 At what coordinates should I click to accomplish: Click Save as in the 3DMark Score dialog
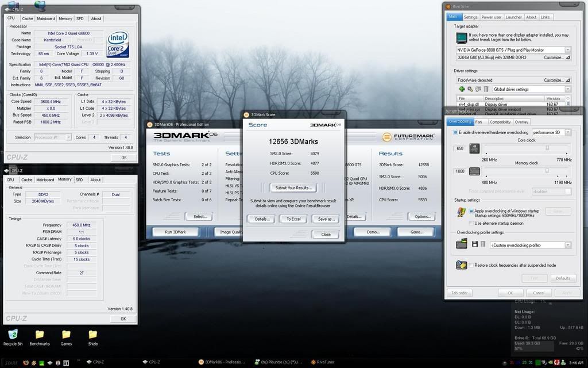pos(326,219)
